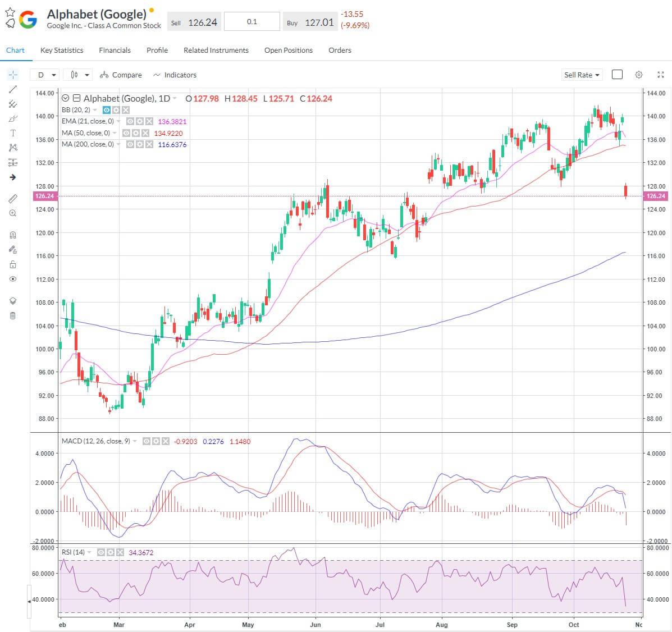The width and height of the screenshot is (672, 632).
Task: Open the Indicators menu button
Action: (175, 75)
